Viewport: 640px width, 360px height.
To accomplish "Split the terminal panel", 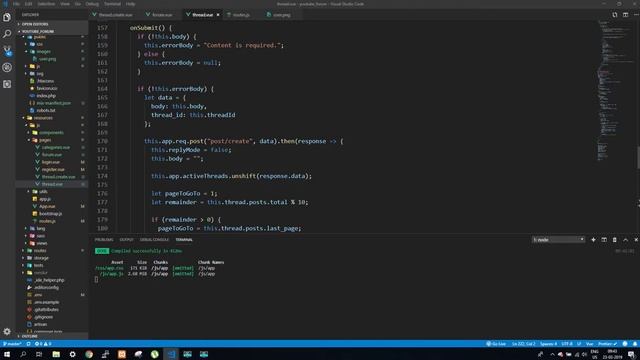I will [x=604, y=240].
